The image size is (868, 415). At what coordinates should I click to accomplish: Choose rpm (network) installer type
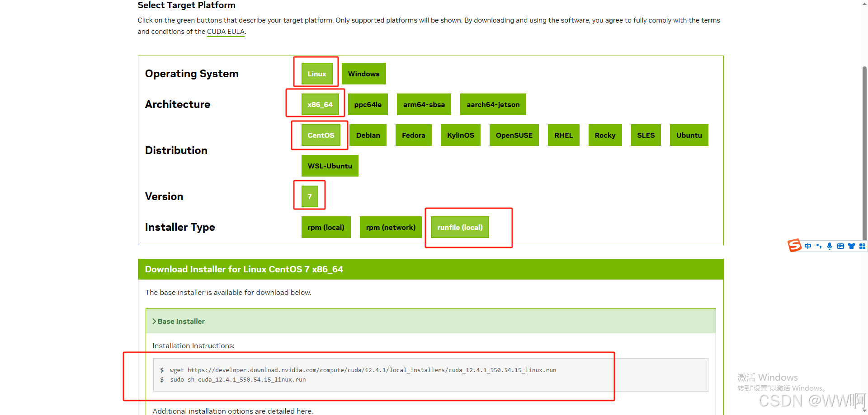(391, 227)
